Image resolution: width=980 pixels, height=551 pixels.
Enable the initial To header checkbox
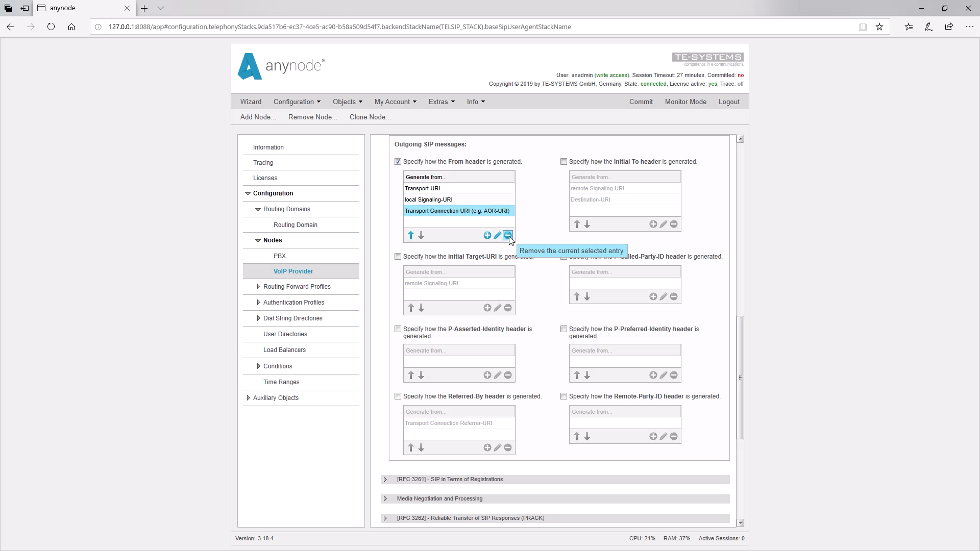tap(563, 162)
